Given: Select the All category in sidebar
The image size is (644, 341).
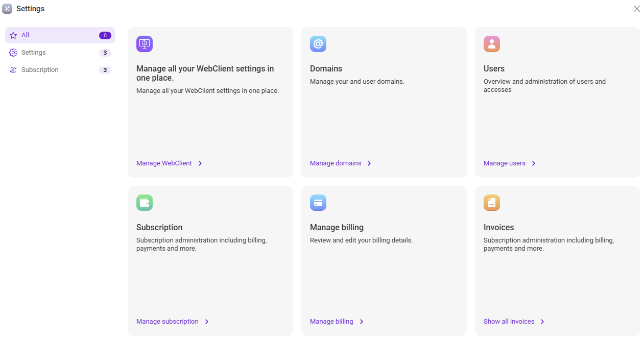Looking at the screenshot, I should 26,35.
